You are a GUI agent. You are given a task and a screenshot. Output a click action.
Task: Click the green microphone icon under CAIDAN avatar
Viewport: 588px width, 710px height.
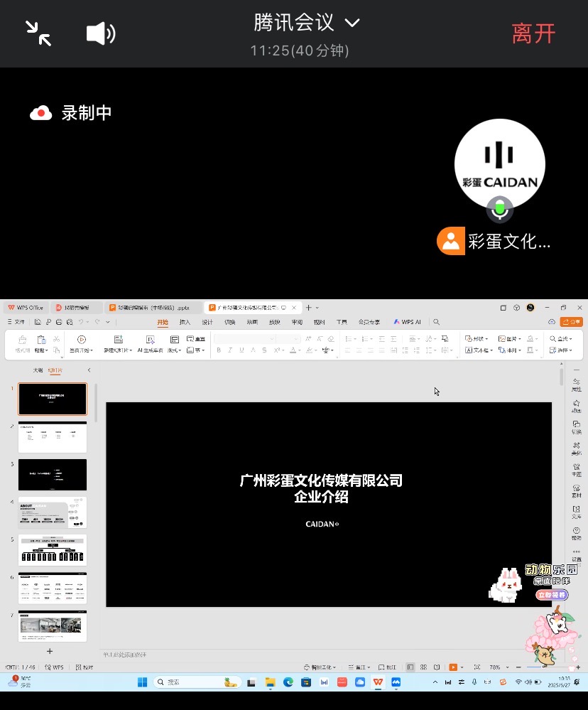tap(500, 209)
